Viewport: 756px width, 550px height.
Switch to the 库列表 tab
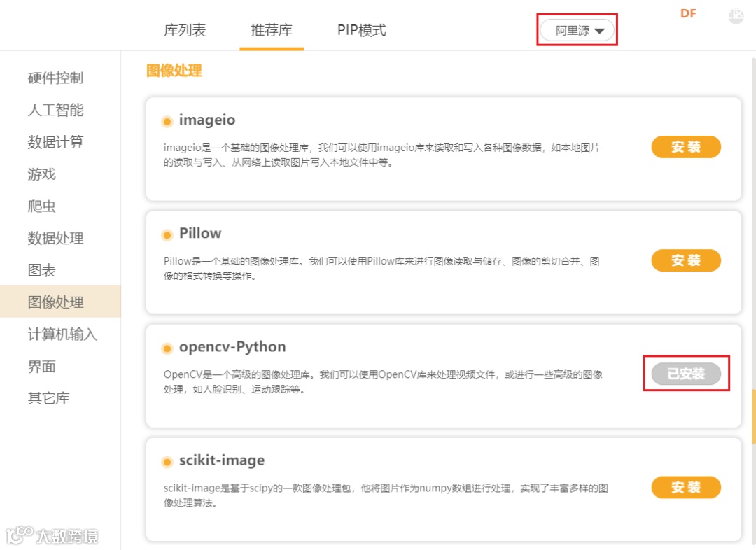(185, 30)
